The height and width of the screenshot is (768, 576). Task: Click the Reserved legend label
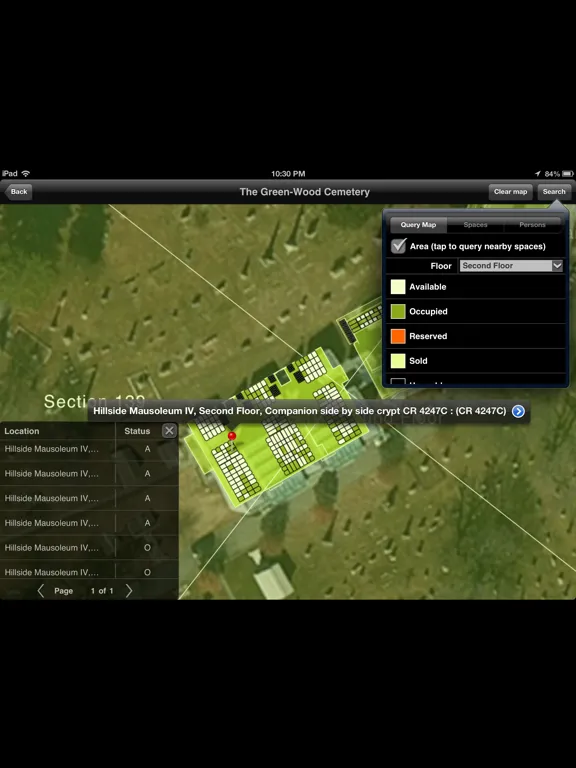click(x=428, y=336)
